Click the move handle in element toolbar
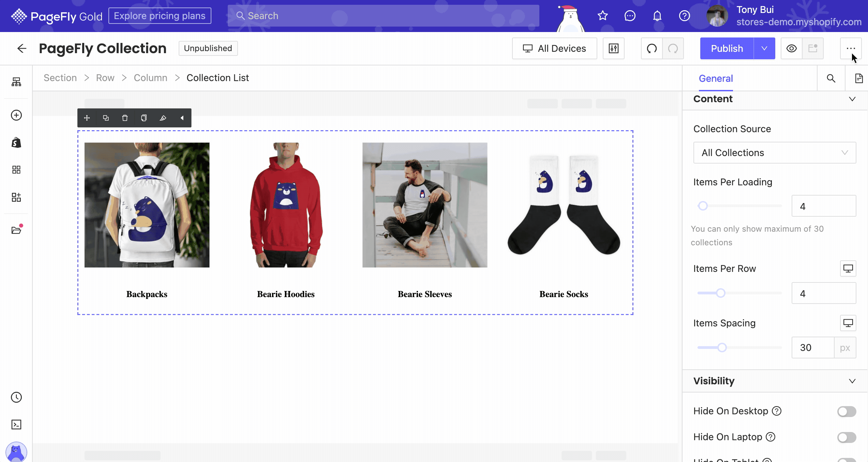This screenshot has height=462, width=868. [x=87, y=118]
